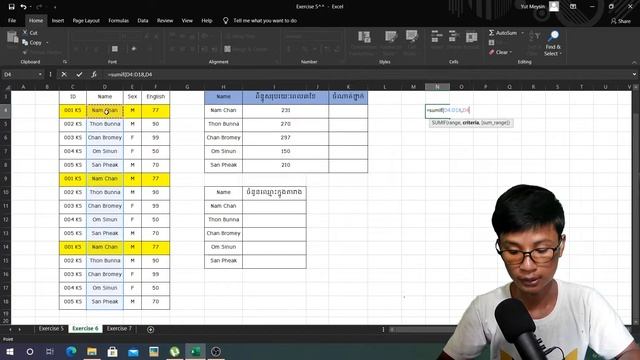640x360 pixels.
Task: Expand the formula bar
Action: point(634,74)
